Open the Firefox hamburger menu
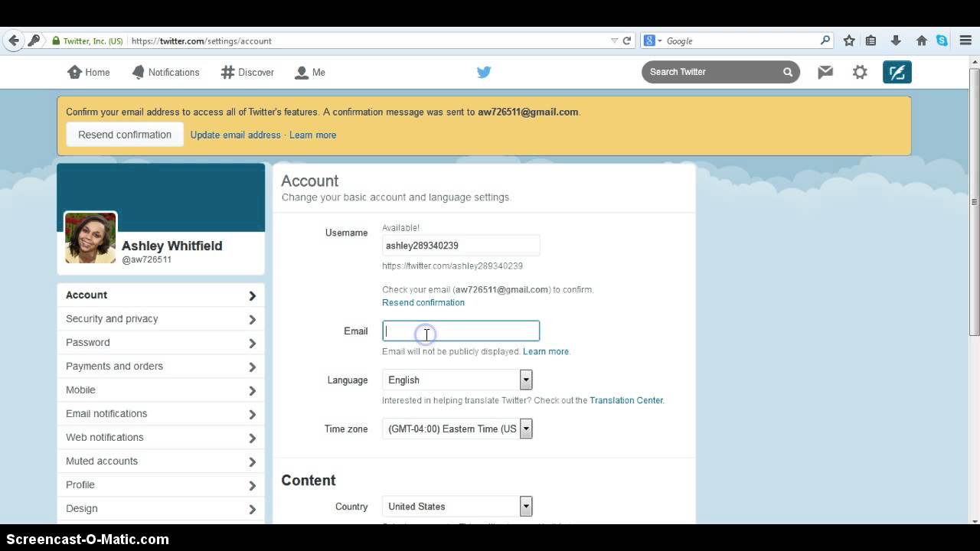This screenshot has height=551, width=980. pyautogui.click(x=965, y=41)
